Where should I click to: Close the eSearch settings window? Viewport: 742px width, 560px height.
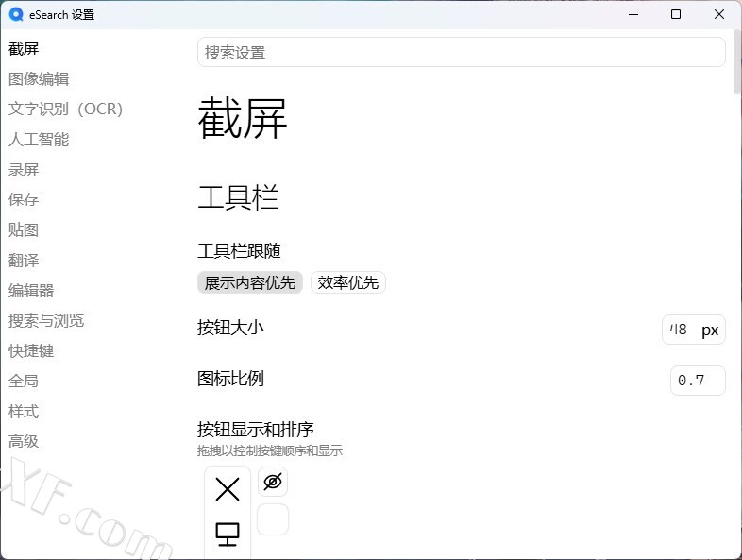(x=719, y=14)
